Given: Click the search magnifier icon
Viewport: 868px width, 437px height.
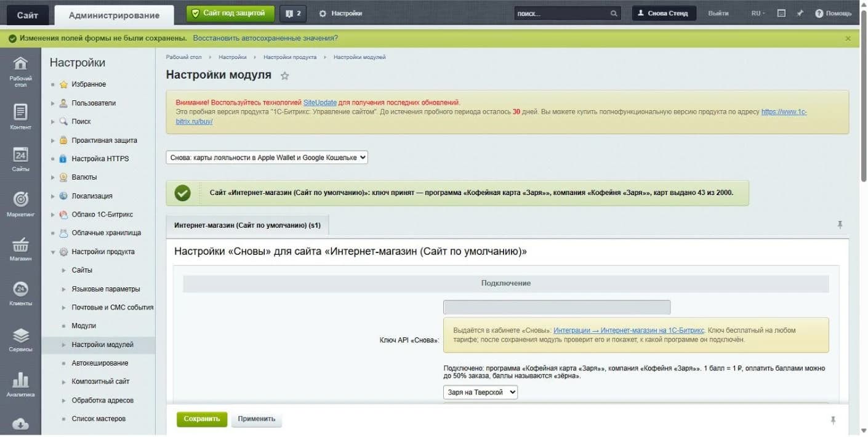Looking at the screenshot, I should (x=613, y=14).
